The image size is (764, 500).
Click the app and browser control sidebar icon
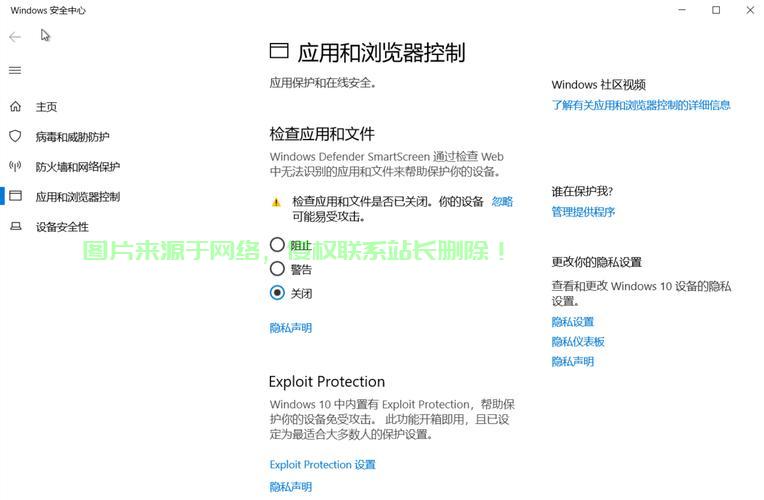tap(15, 196)
